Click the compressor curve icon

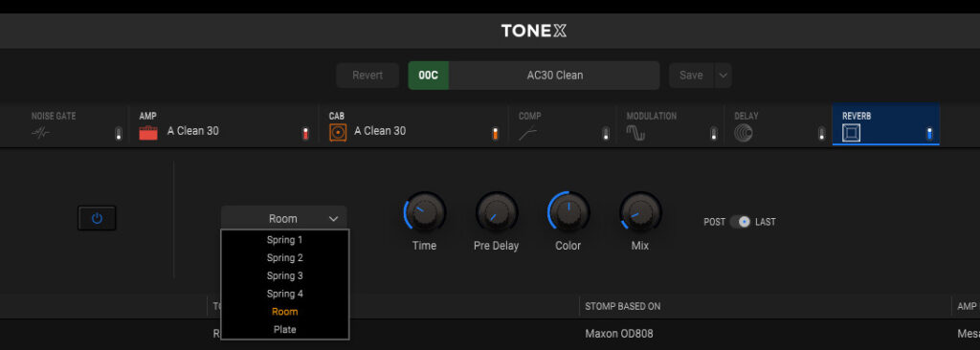tap(527, 133)
